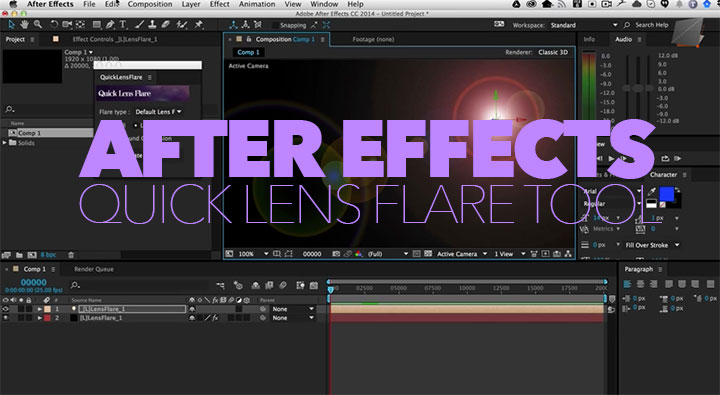Take a snapshot with camera icon
This screenshot has width=720, height=395.
[336, 254]
